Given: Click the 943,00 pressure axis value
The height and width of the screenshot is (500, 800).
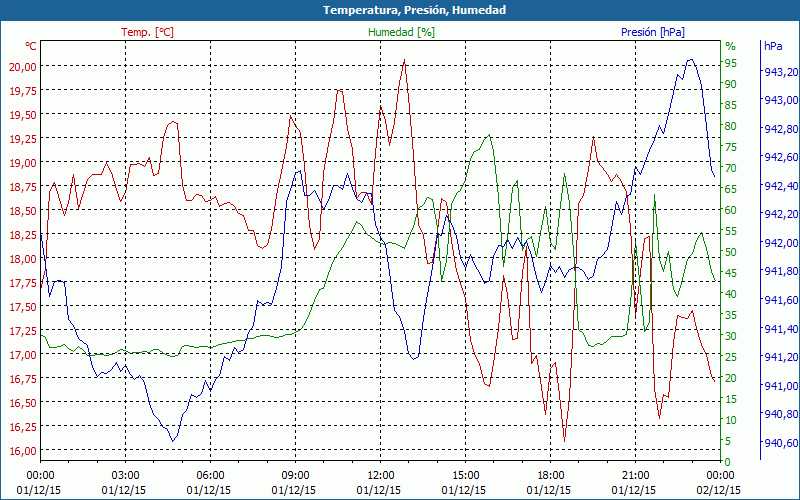Looking at the screenshot, I should click(x=781, y=100).
